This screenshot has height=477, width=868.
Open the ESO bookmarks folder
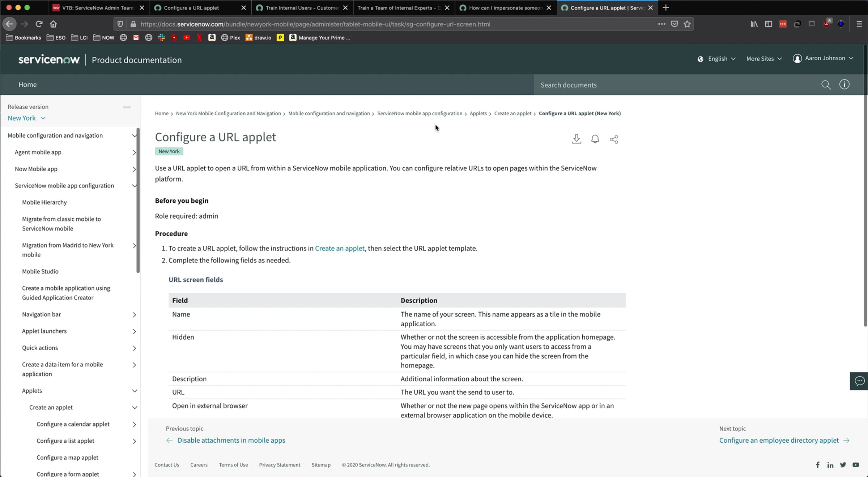click(x=56, y=38)
